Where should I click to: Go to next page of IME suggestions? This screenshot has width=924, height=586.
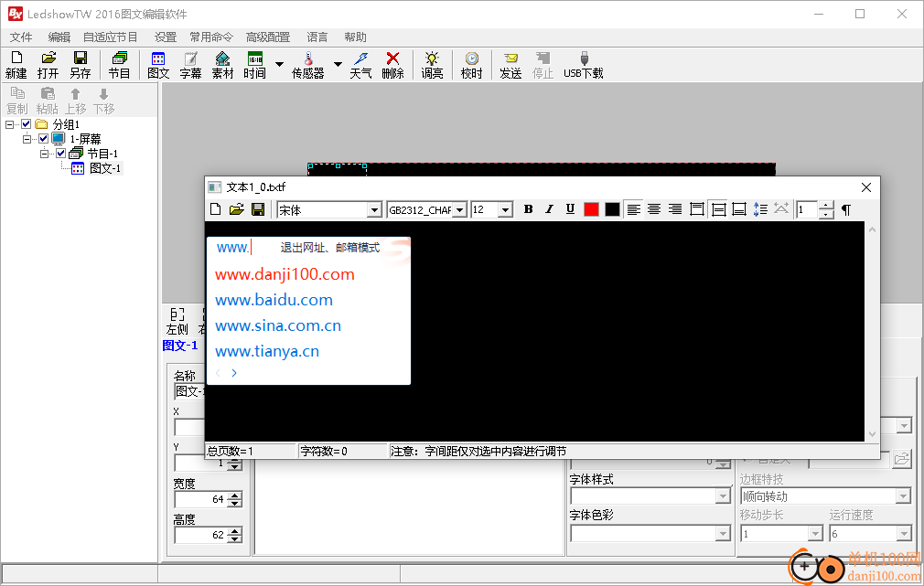pos(234,373)
